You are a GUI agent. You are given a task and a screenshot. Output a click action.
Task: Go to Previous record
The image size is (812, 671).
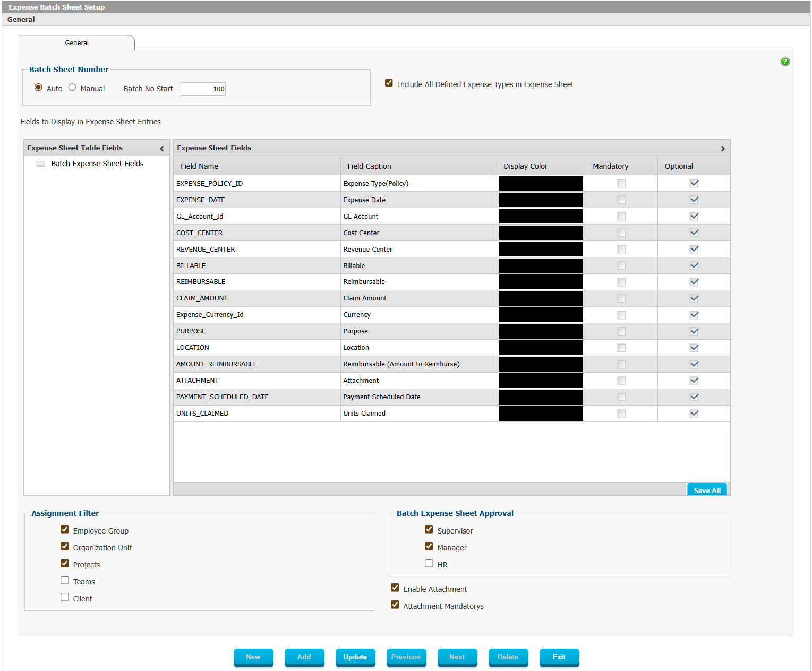pos(406,657)
